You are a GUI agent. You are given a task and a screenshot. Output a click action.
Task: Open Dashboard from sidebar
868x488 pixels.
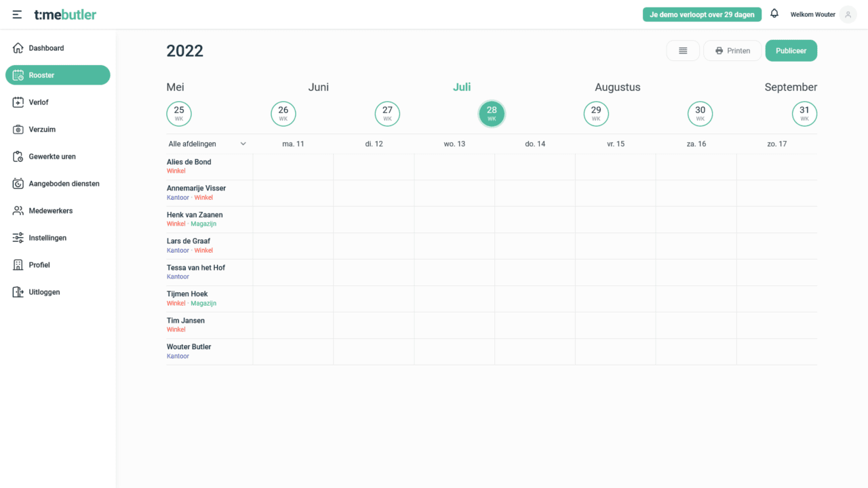(x=46, y=48)
